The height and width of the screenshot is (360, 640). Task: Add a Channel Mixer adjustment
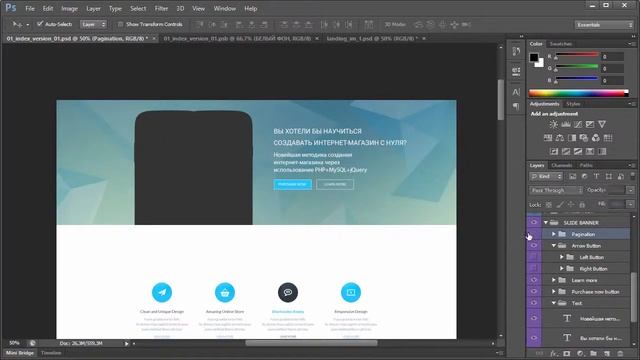click(596, 138)
